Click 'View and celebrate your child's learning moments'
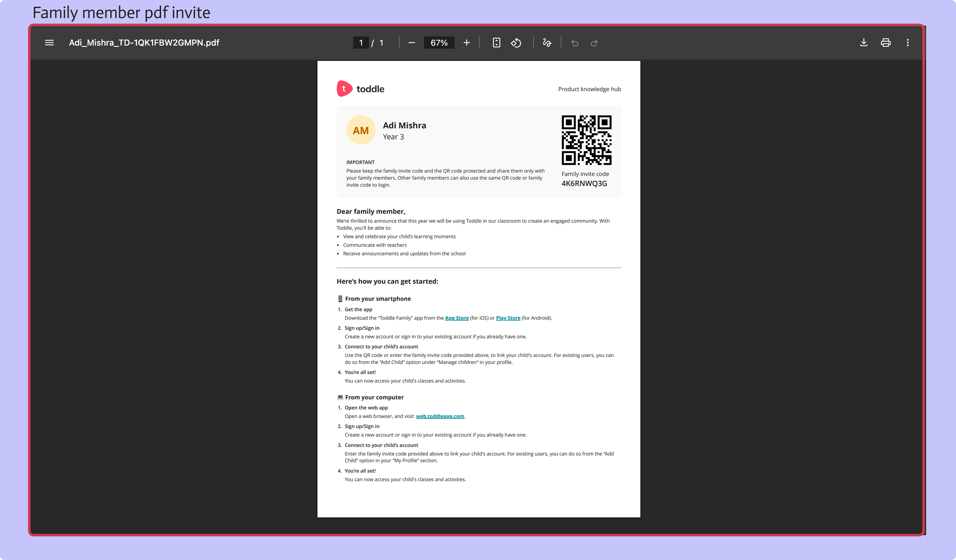956x560 pixels. [399, 237]
